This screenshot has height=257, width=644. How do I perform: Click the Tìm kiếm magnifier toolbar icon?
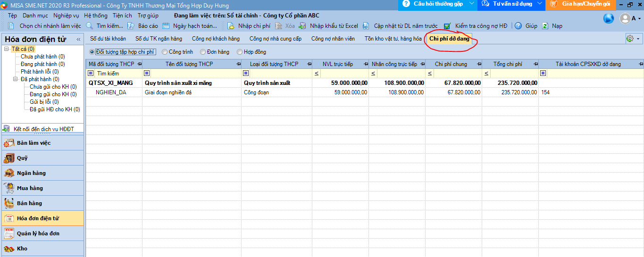coord(89,26)
